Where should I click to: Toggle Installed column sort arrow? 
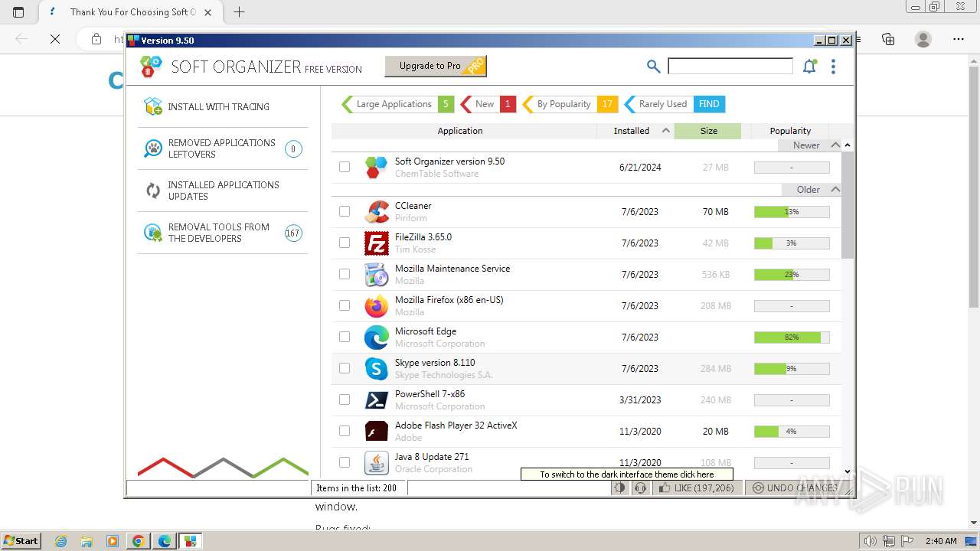pos(665,131)
